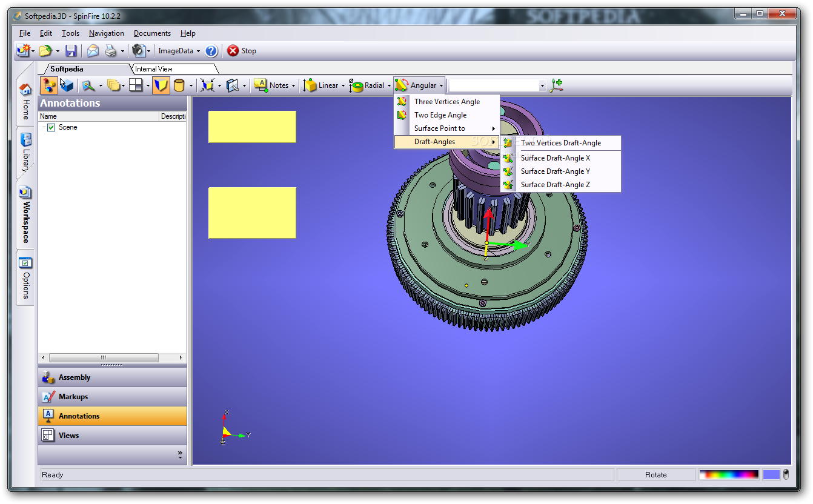Viewport: 813px width, 504px height.
Task: Select Two Vertices Draft-Angle
Action: pos(561,143)
